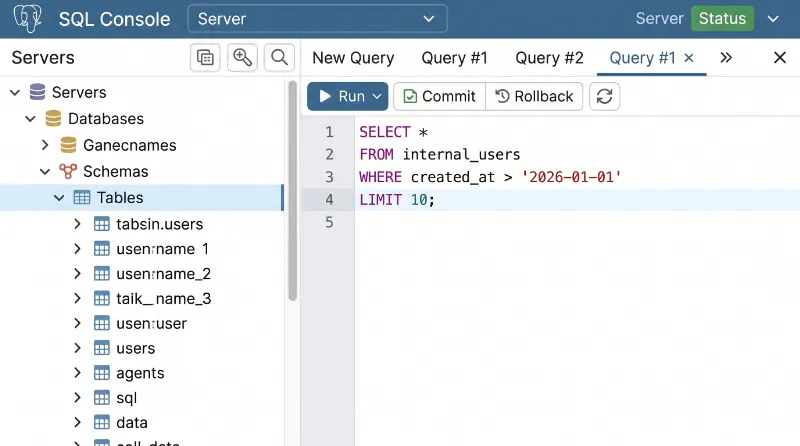Expand the taik_name_3 table node
Screen dimensions: 800x446
(x=78, y=299)
